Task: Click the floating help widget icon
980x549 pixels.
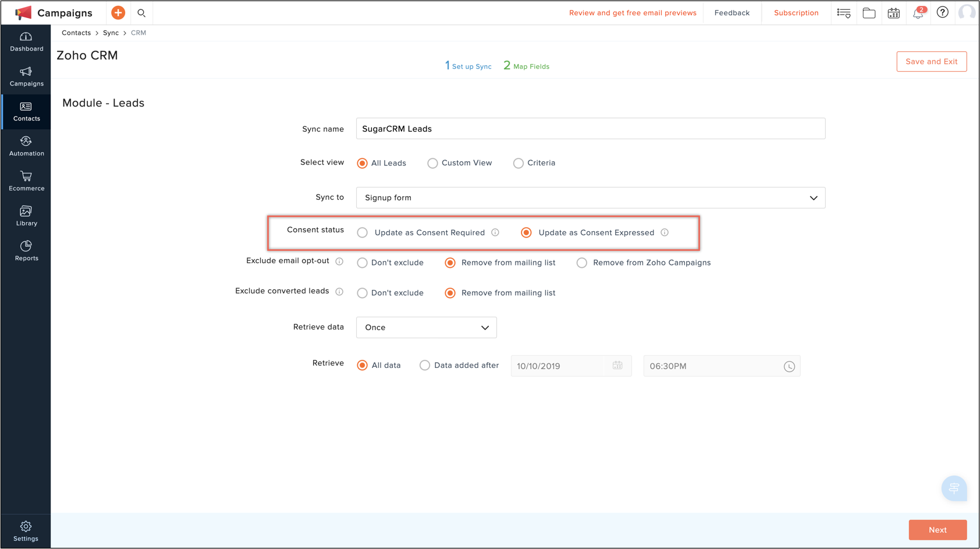Action: (x=954, y=488)
